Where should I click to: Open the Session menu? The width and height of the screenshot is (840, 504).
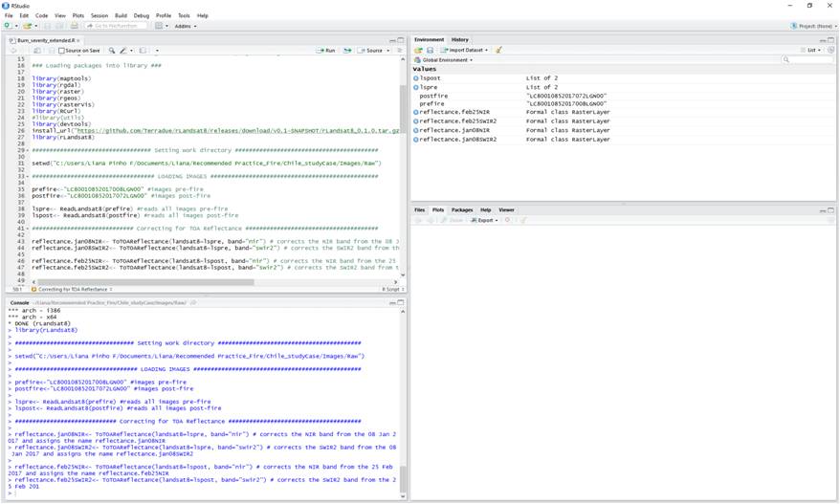[99, 15]
